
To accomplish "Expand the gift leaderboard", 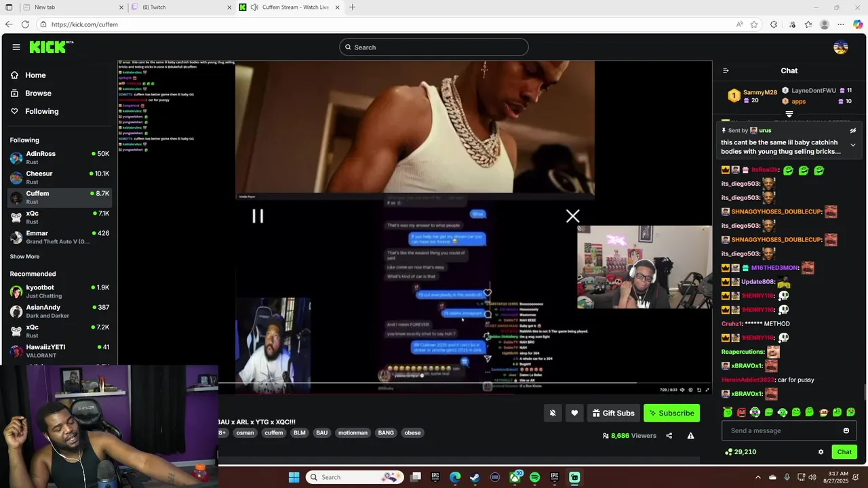I will [789, 114].
